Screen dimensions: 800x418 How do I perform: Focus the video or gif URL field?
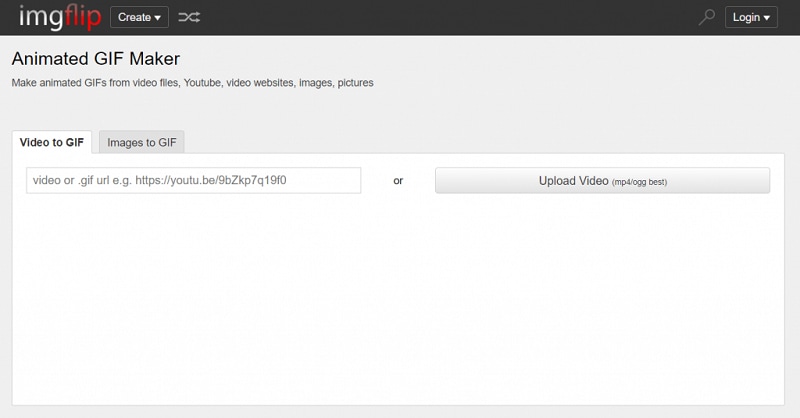click(194, 181)
